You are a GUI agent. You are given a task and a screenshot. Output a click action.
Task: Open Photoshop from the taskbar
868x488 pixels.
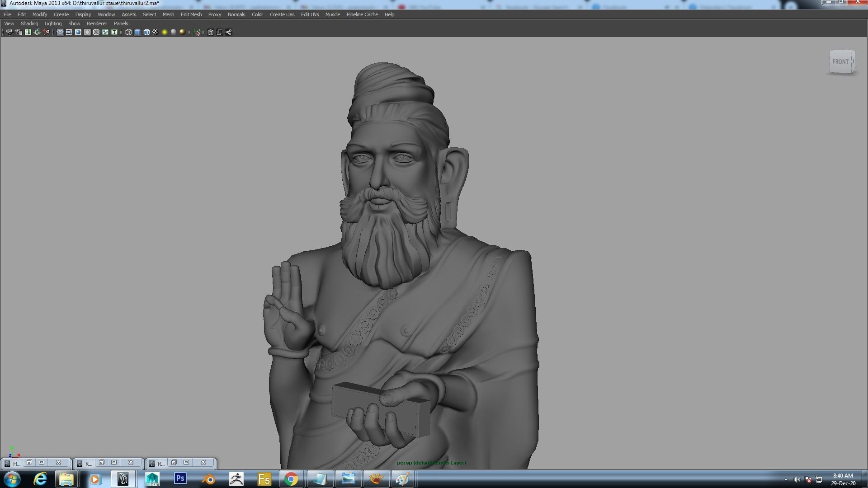[180, 479]
